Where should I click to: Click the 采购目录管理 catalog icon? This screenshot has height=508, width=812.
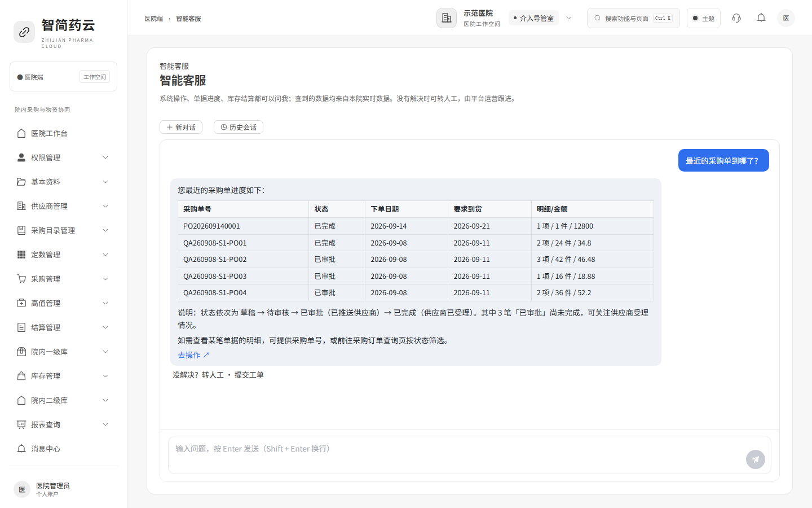click(21, 230)
